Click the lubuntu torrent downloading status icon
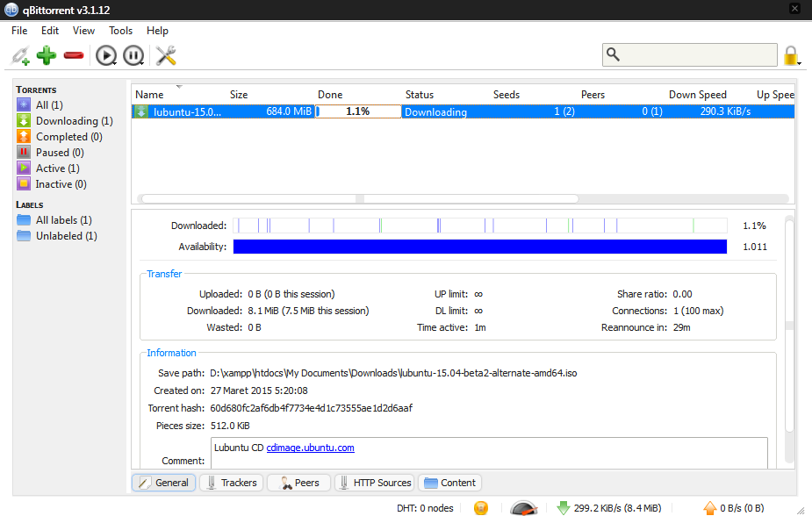 (x=140, y=111)
